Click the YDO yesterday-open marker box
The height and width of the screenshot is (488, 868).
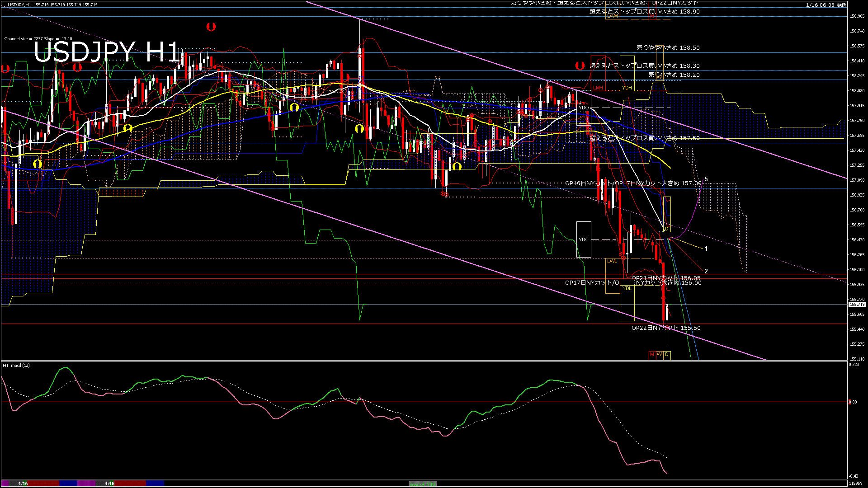(x=584, y=108)
